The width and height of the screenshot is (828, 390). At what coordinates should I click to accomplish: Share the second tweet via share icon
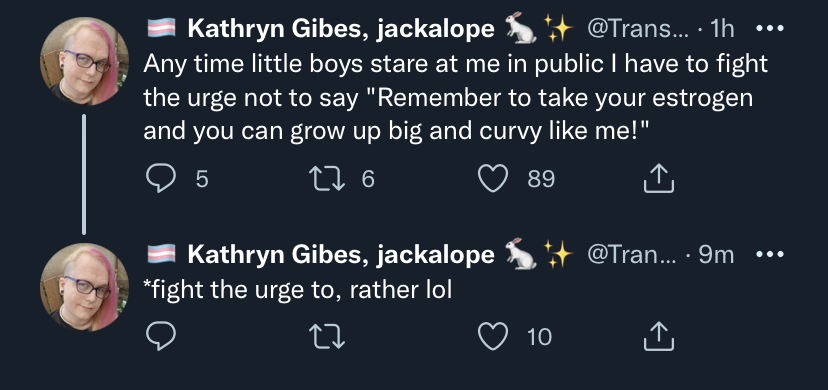659,336
